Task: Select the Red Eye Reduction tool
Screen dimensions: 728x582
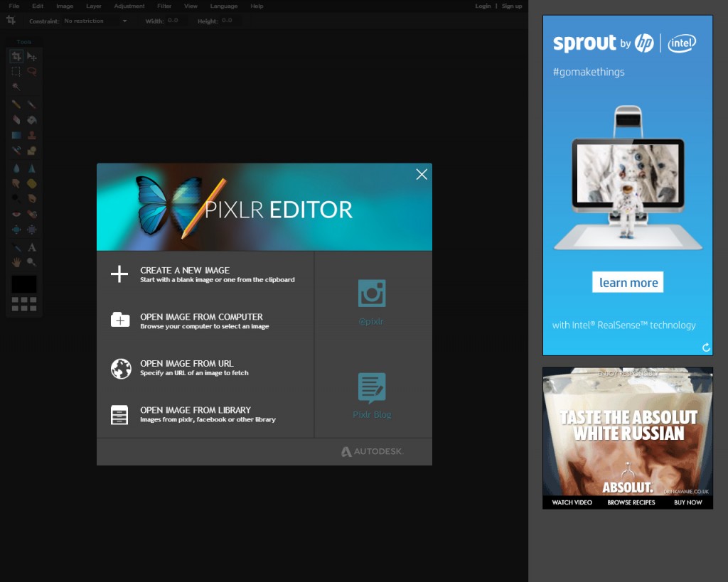Action: coord(16,214)
